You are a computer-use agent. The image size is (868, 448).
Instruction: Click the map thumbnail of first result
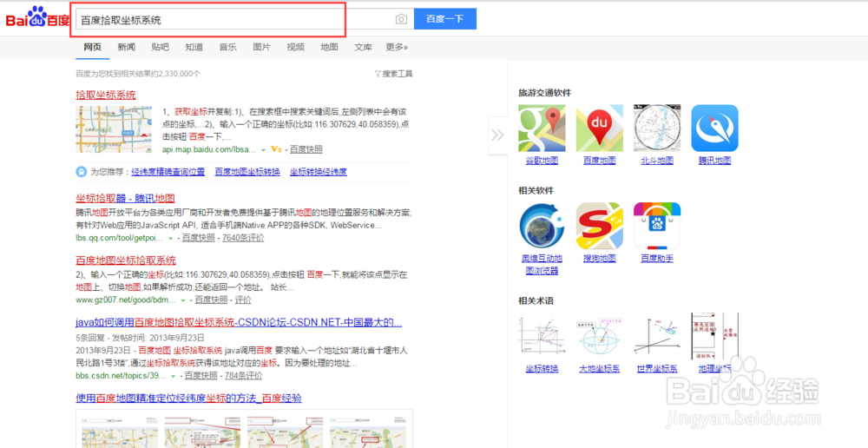(x=114, y=129)
